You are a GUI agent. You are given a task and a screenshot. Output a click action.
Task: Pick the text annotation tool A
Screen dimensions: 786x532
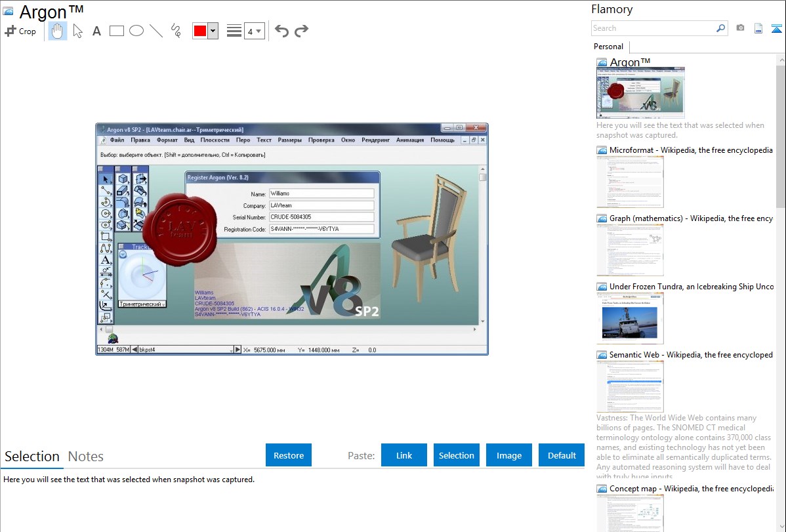[96, 31]
